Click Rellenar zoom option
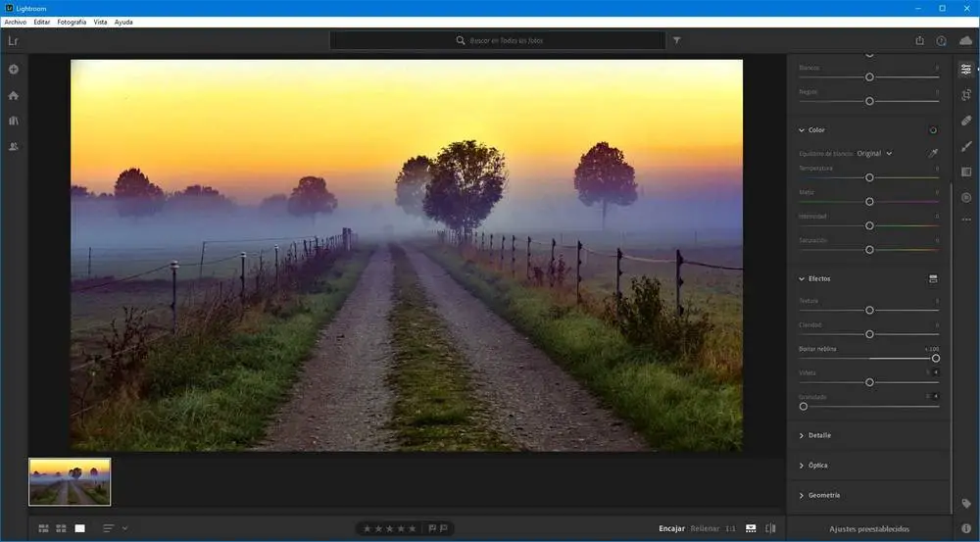980x542 pixels. click(x=705, y=529)
